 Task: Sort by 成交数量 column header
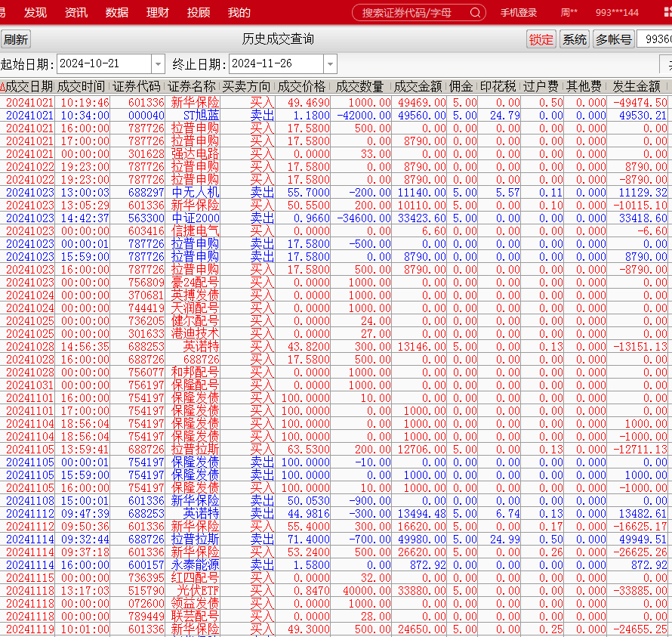pos(359,87)
